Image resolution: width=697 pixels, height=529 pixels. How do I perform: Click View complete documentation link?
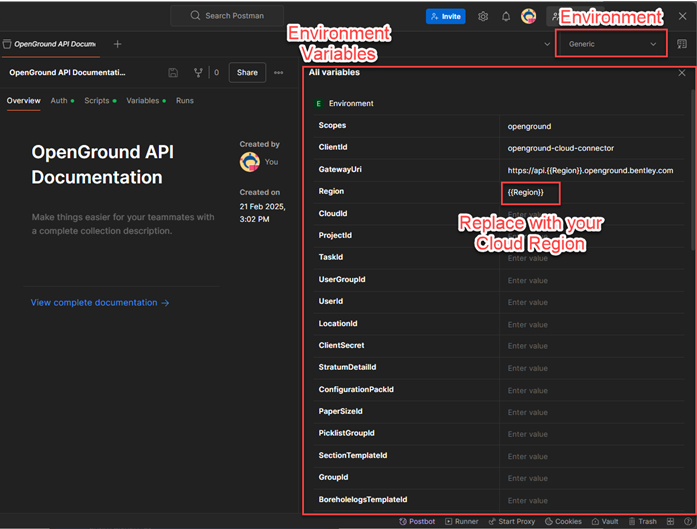point(100,303)
